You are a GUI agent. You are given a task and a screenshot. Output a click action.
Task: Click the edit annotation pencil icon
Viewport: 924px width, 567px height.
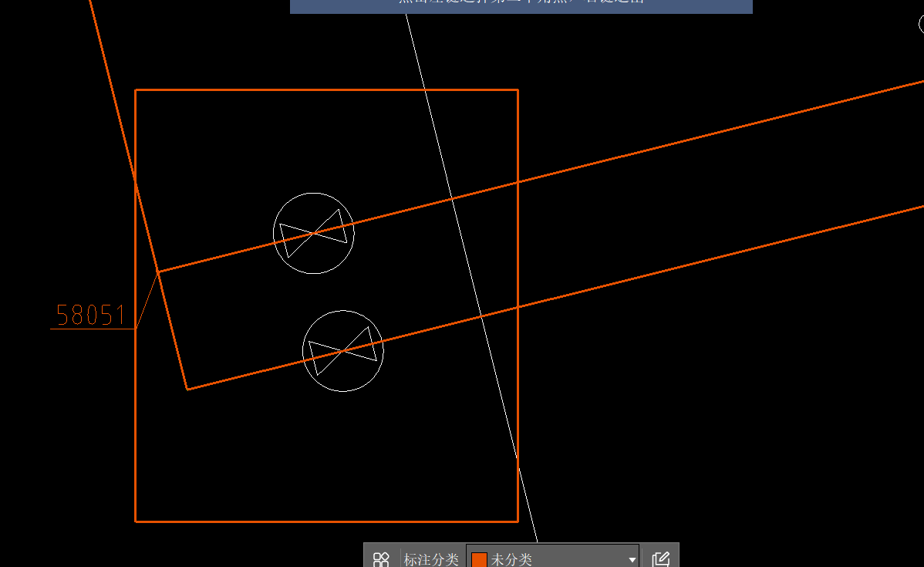click(x=660, y=559)
